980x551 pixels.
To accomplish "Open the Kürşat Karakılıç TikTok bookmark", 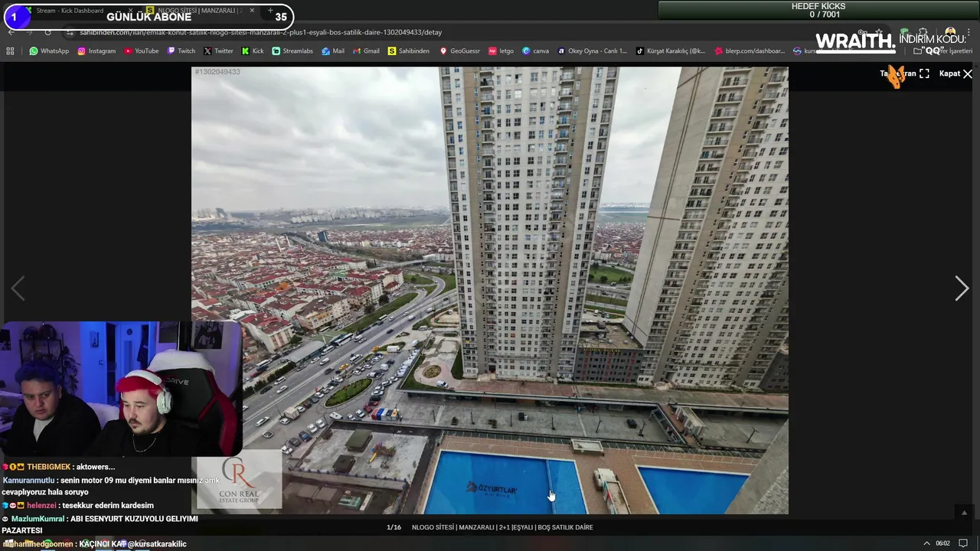I will 671,51.
